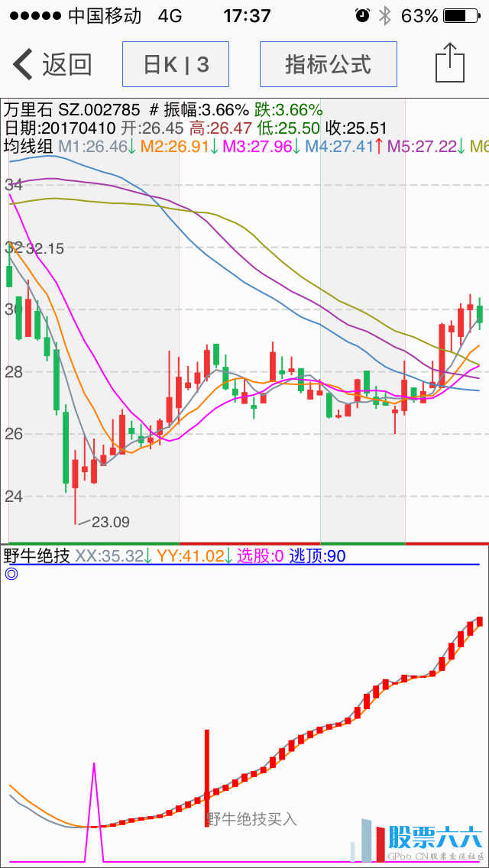489x868 pixels.
Task: Tap the 26 price axis label
Action: [x=13, y=433]
